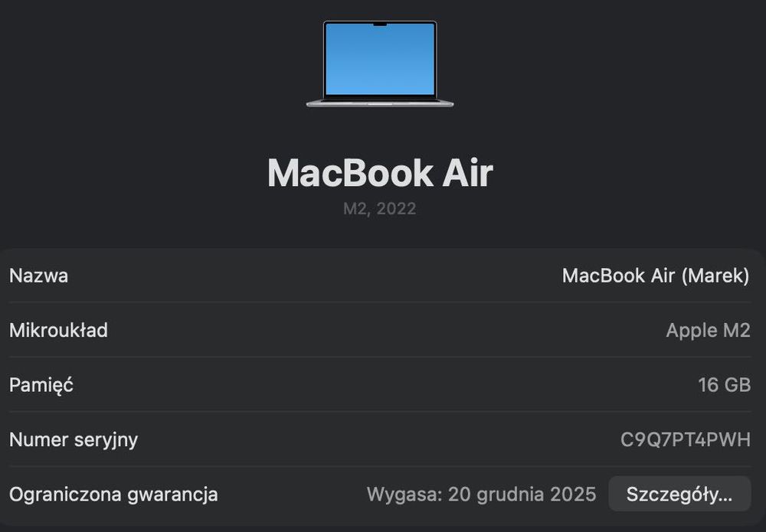Open the Szczegóły... warranty details button
The height and width of the screenshot is (532, 766).
point(679,494)
